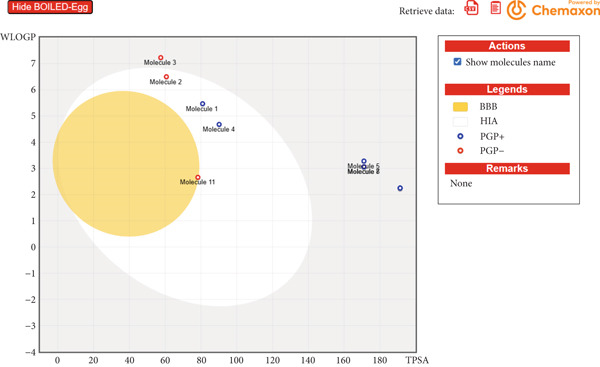Click the 'None' remarks text

461,183
